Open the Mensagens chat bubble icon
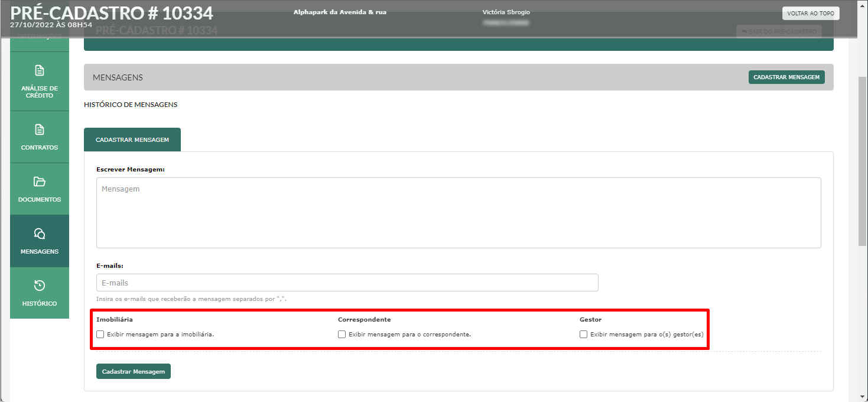The width and height of the screenshot is (868, 402). 40,234
